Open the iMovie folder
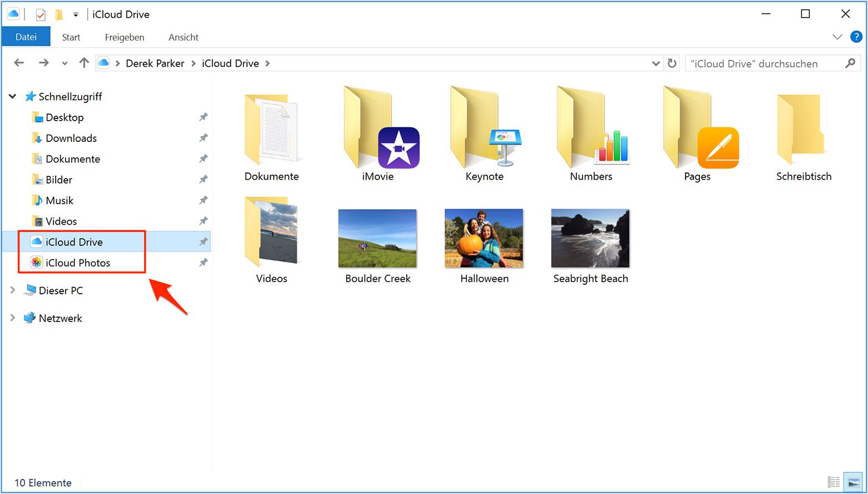This screenshot has width=868, height=494. [377, 134]
